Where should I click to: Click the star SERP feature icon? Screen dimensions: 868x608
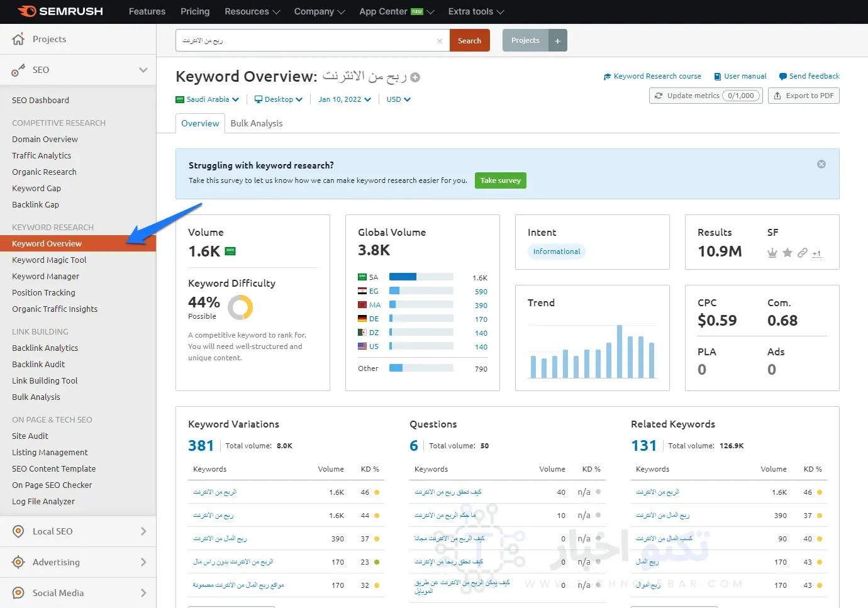pyautogui.click(x=787, y=253)
